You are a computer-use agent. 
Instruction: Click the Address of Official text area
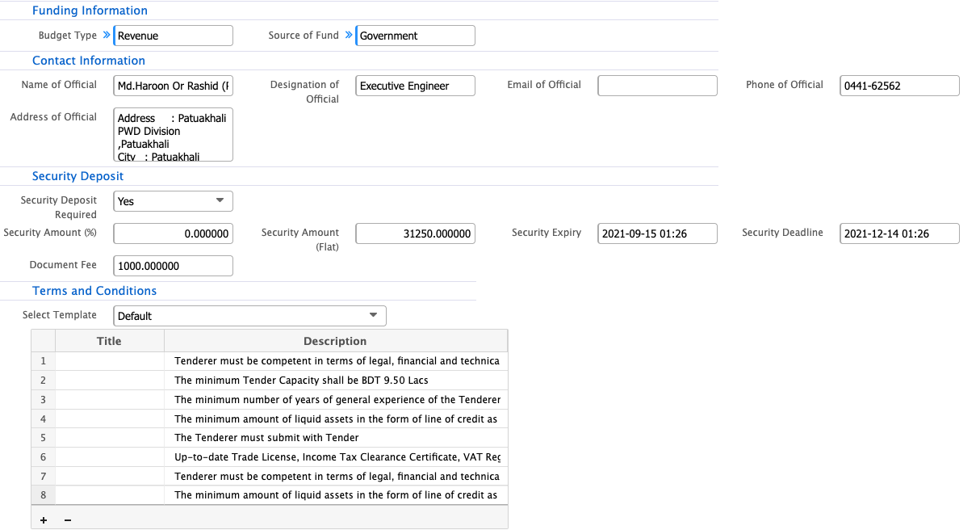174,135
